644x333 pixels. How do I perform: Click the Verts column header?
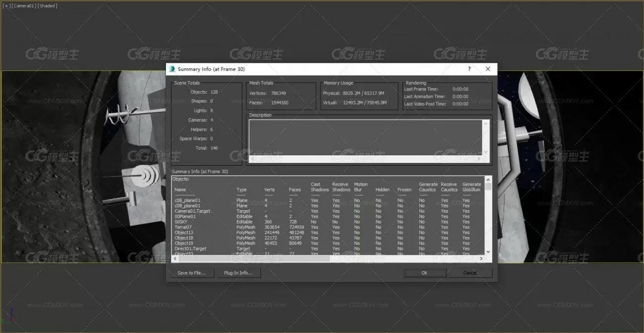click(x=269, y=190)
